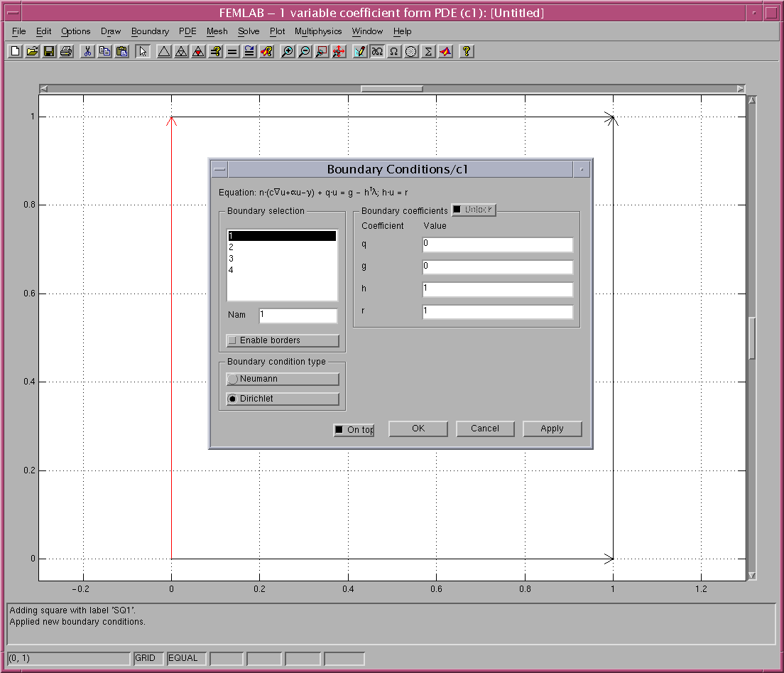Select the Neumann boundary condition type
The width and height of the screenshot is (784, 673).
[283, 379]
